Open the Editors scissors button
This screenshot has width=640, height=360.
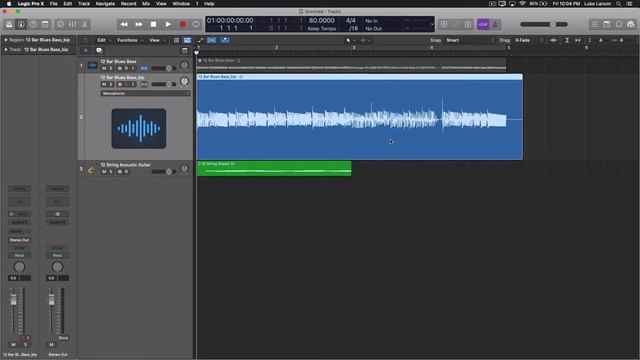point(84,24)
